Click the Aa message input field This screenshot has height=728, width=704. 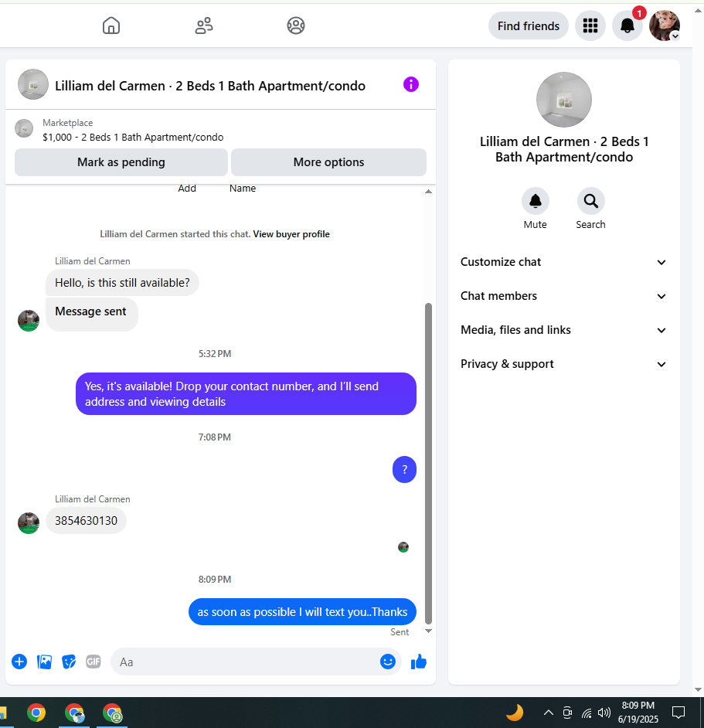[245, 662]
